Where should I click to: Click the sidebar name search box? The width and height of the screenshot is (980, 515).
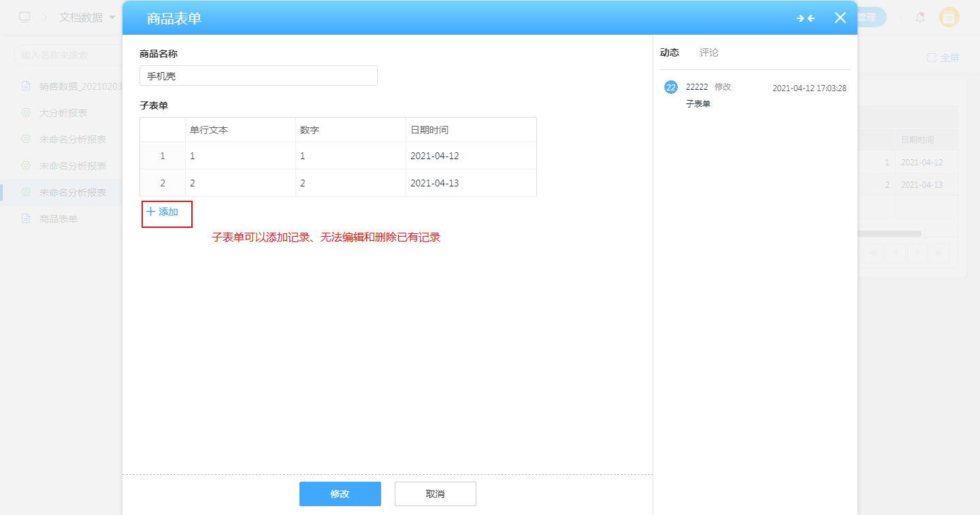point(68,55)
